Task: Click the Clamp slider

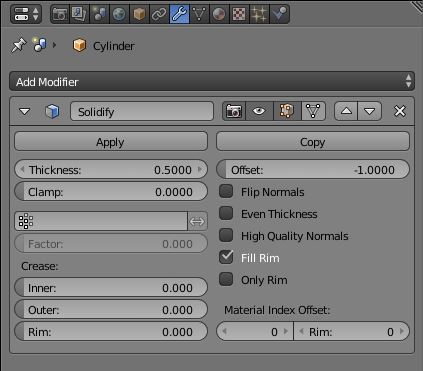Action: (x=111, y=191)
